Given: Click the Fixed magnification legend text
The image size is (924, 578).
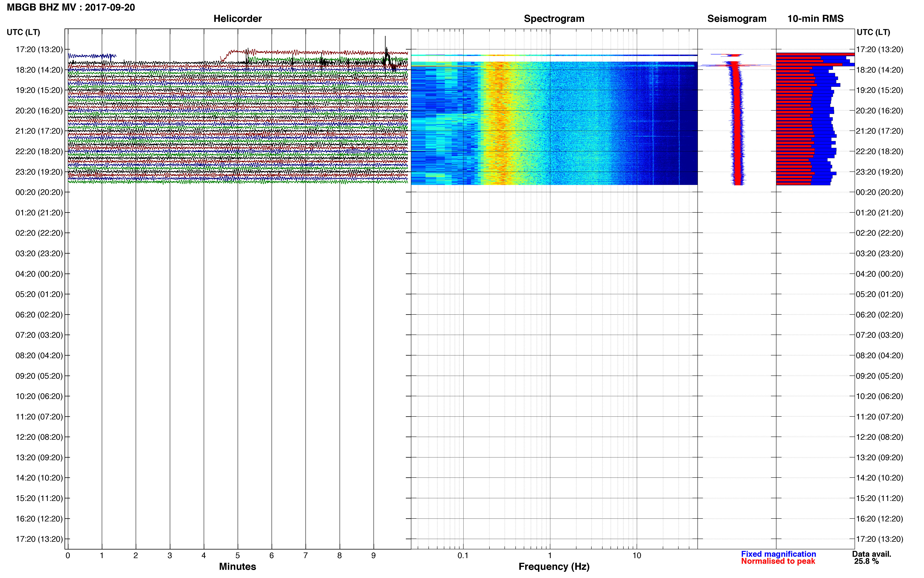Looking at the screenshot, I should tap(778, 554).
